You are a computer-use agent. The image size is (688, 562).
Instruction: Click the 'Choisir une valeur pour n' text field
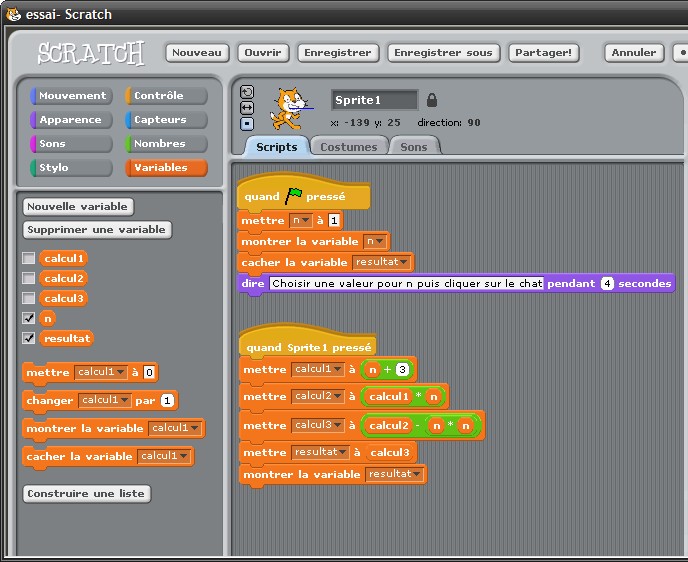point(407,283)
